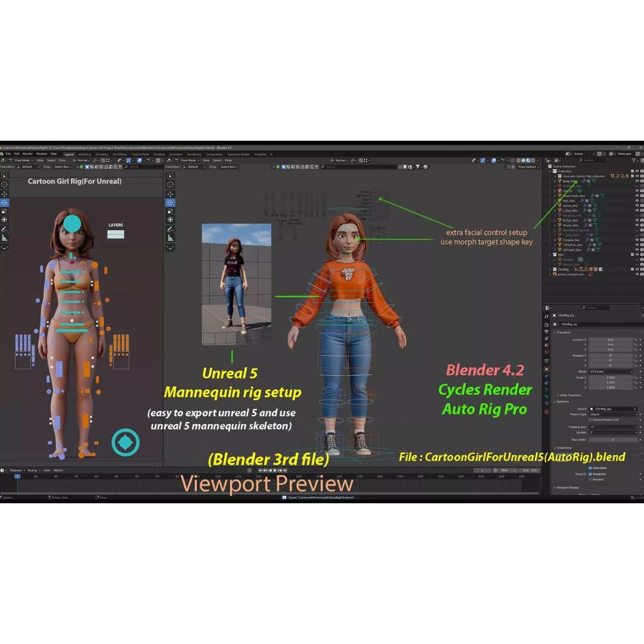The image size is (644, 644).
Task: Expand Delta Transform panel
Action: [x=569, y=395]
